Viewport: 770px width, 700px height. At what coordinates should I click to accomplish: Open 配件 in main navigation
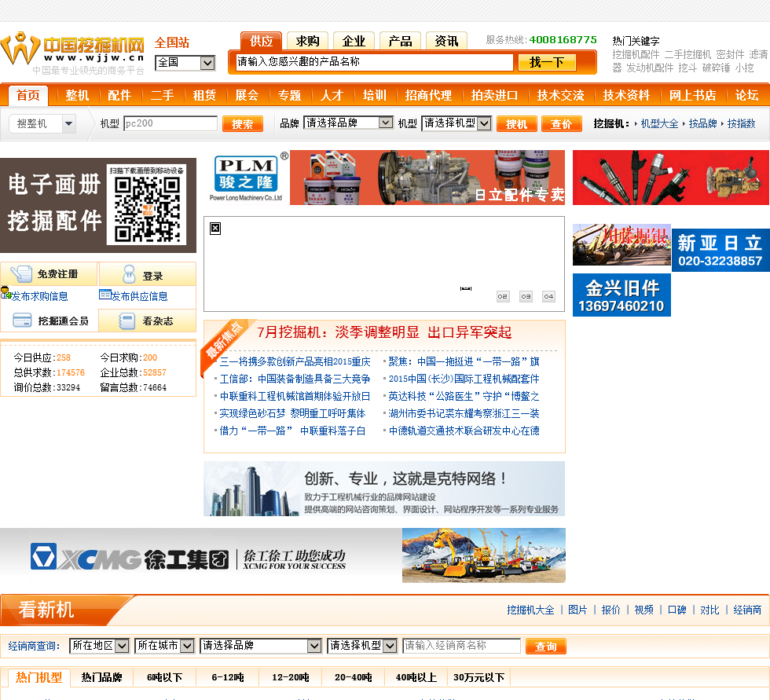(119, 95)
